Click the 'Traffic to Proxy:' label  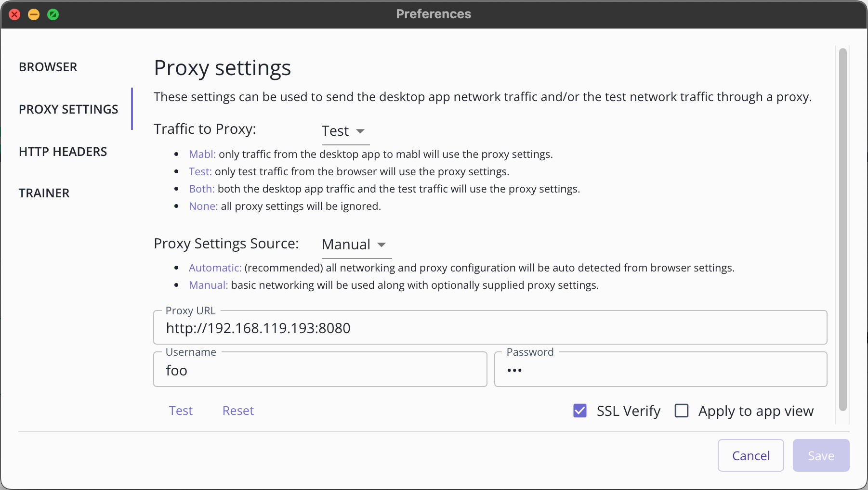coord(205,129)
